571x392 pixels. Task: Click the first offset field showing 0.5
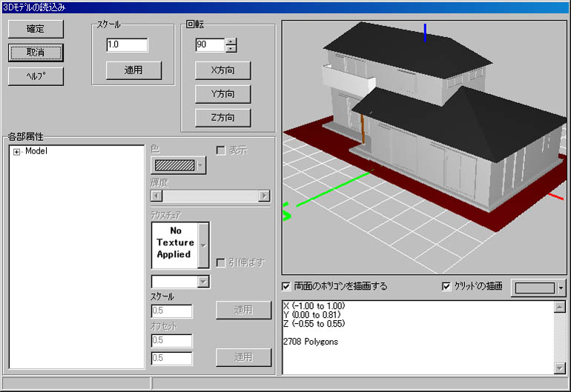point(171,340)
